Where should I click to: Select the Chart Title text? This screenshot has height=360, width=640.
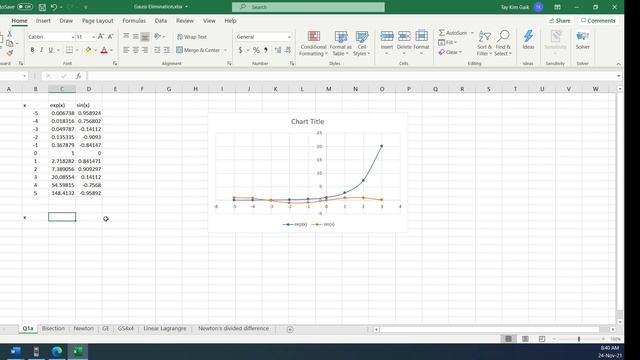[x=307, y=122]
